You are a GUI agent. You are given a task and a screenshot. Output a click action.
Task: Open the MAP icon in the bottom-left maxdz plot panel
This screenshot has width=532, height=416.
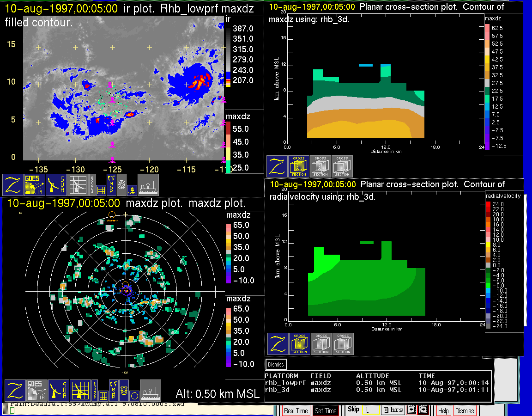click(x=113, y=390)
